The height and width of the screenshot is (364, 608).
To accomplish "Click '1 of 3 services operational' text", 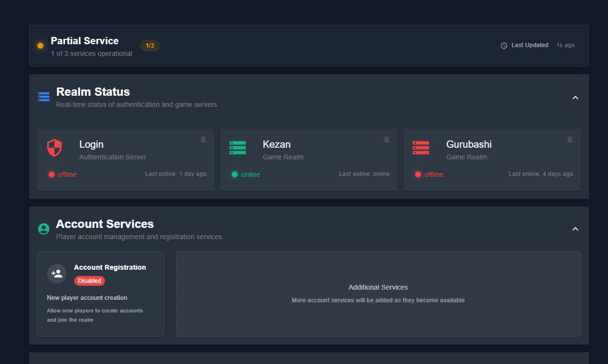I will [x=91, y=53].
